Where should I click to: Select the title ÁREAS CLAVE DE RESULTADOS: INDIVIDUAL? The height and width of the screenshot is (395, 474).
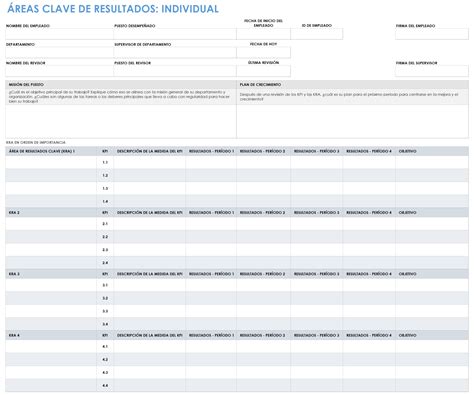pyautogui.click(x=113, y=9)
